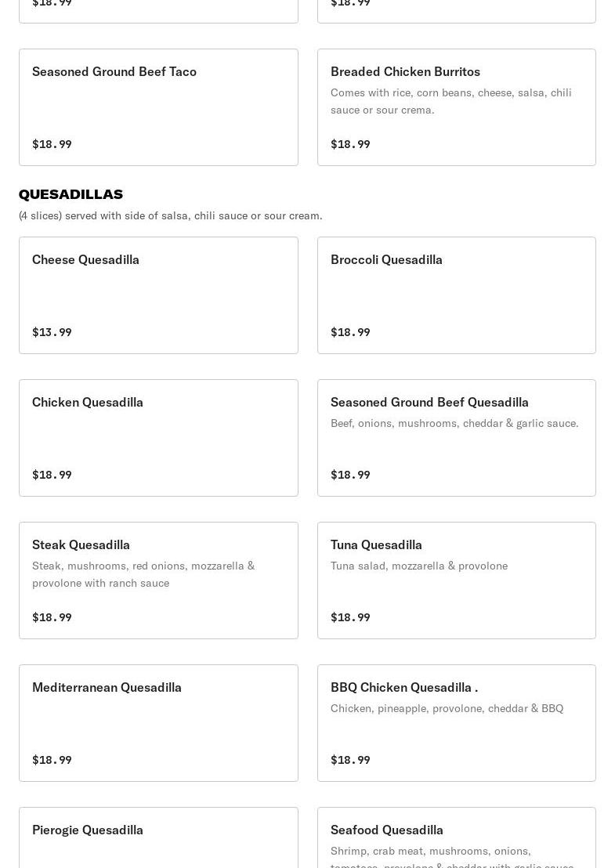
Task: Click the quesadillas serving note under heading
Action: [x=170, y=215]
